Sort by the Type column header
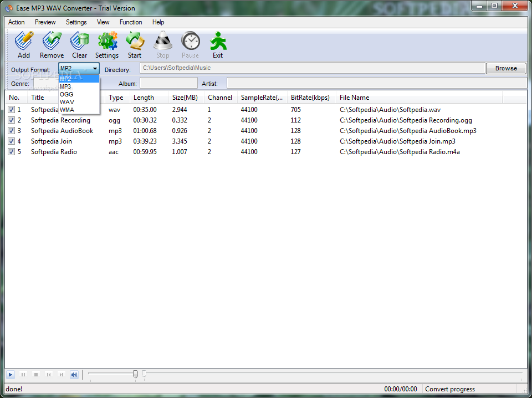This screenshot has width=532, height=398. click(x=117, y=98)
